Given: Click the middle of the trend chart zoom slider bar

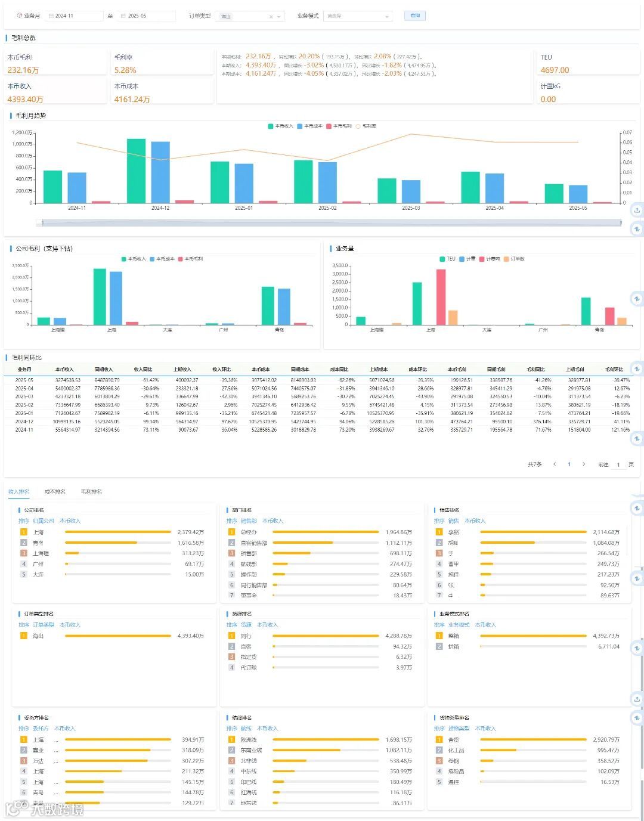Looking at the screenshot, I should click(x=330, y=222).
